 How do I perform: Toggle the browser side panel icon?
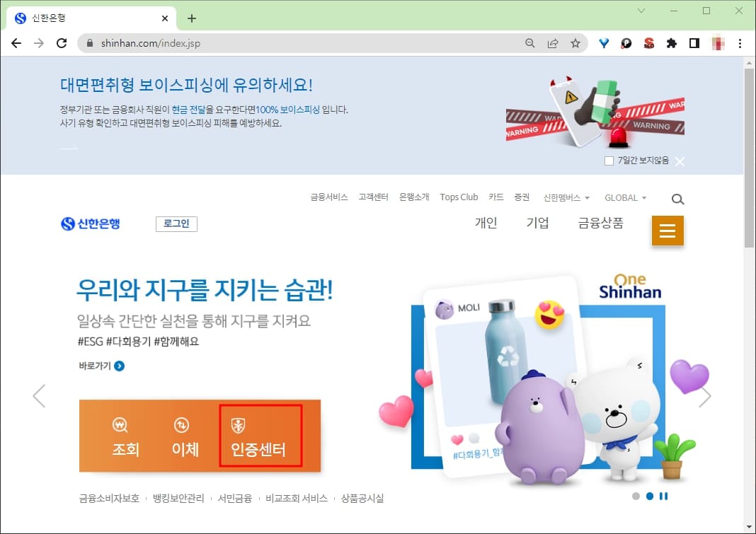coord(694,43)
